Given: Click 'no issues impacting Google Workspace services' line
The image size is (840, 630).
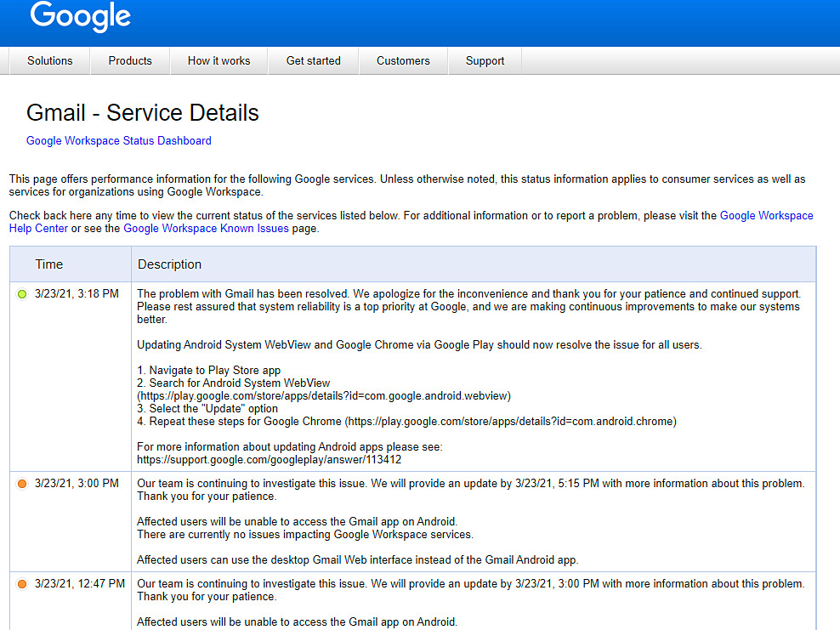Looking at the screenshot, I should [x=305, y=534].
